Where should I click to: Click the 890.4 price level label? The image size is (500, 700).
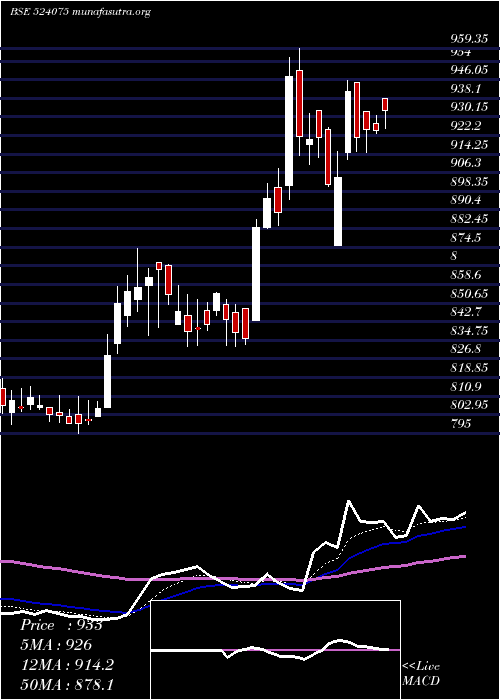coord(465,200)
